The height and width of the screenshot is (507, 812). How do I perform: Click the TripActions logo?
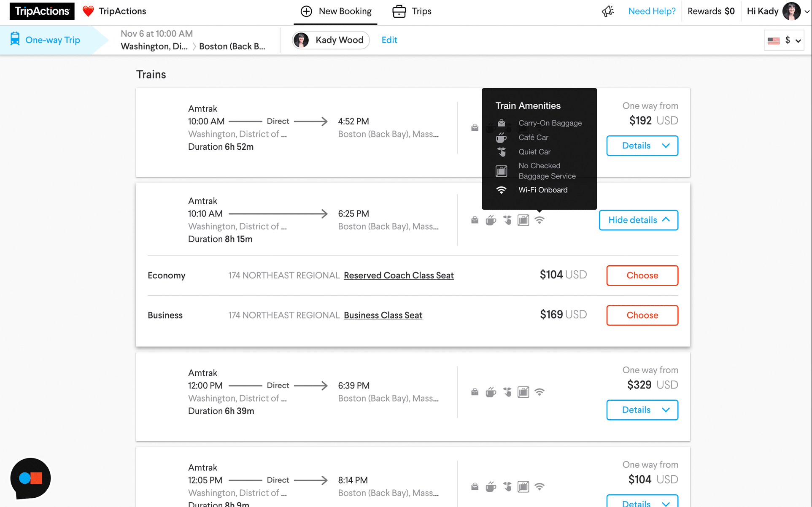(42, 11)
